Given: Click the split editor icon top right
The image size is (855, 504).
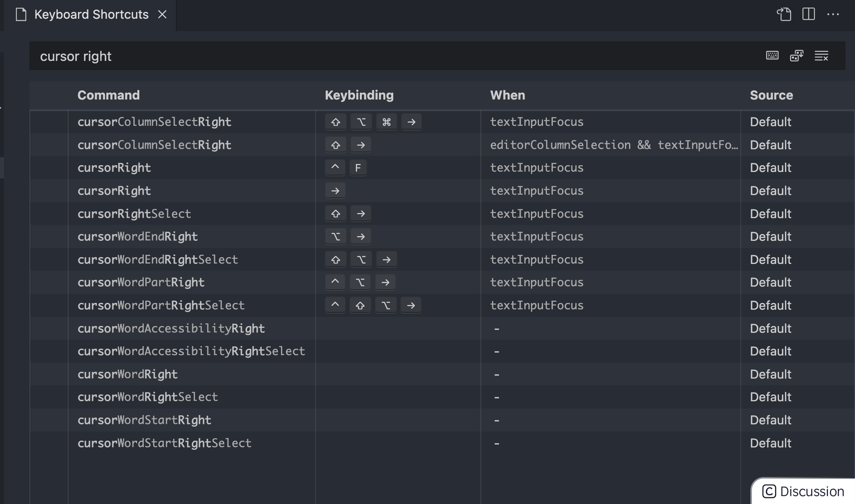Looking at the screenshot, I should click(x=809, y=13).
